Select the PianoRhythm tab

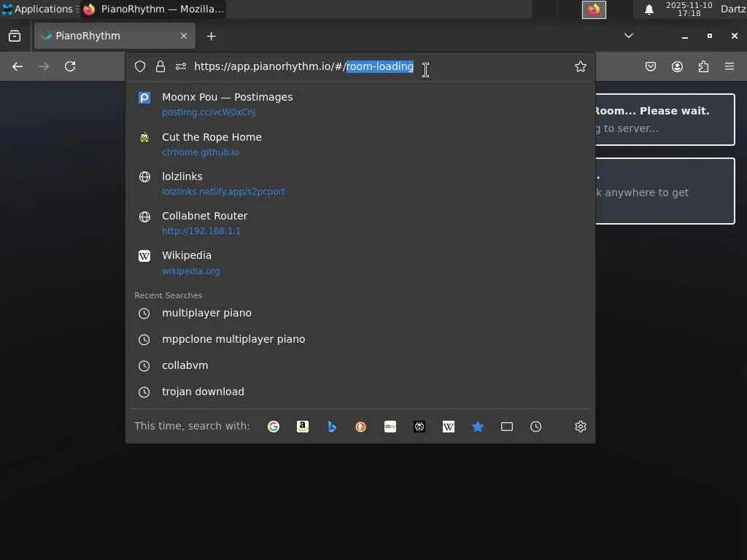pos(115,36)
